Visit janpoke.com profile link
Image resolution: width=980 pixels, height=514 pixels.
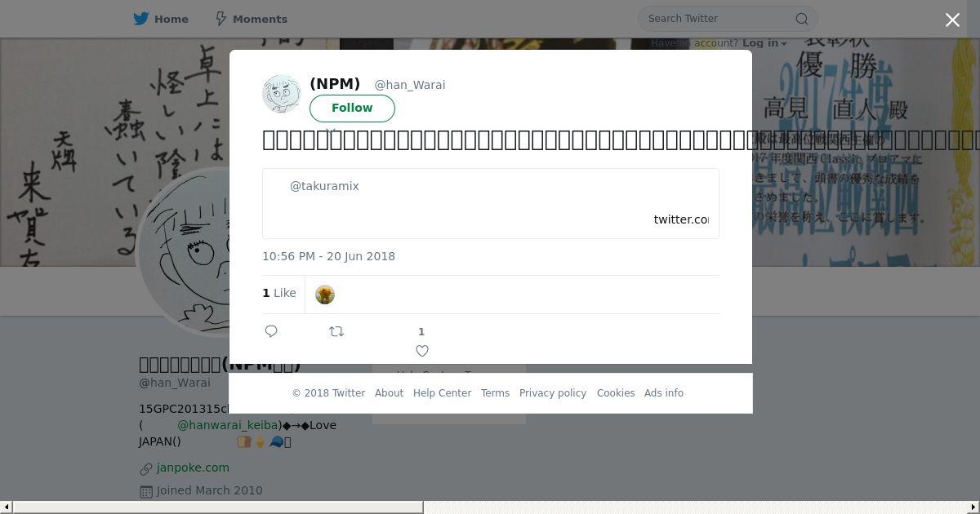tap(193, 467)
